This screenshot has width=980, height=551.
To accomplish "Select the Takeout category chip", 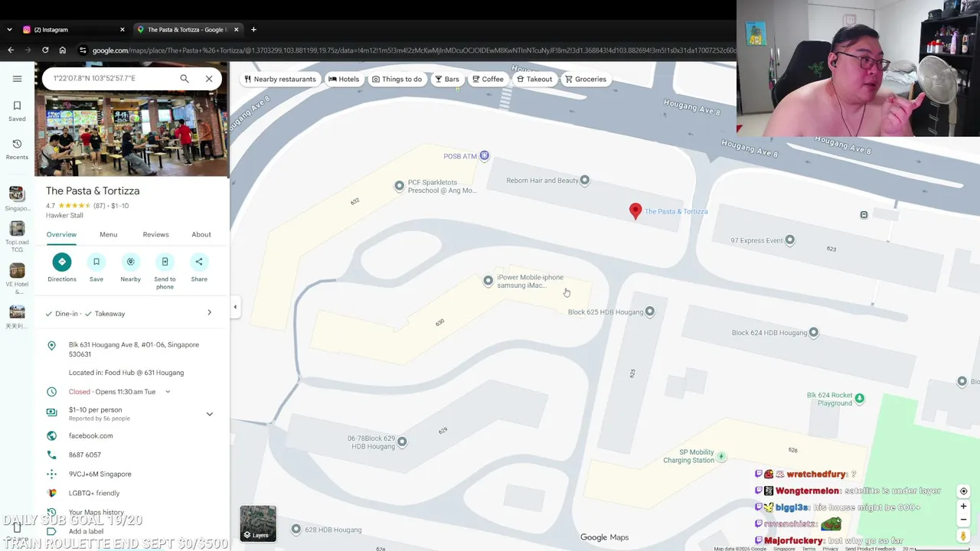I will 534,79.
